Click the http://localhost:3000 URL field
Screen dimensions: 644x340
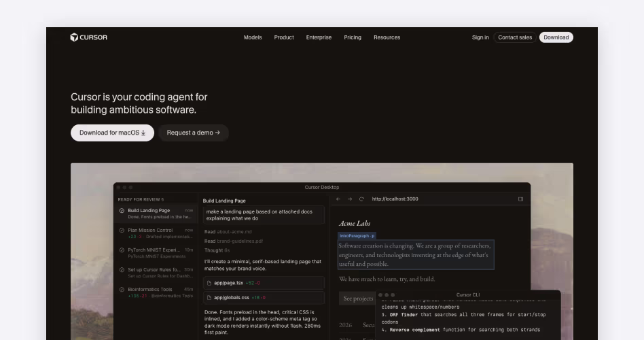(x=395, y=199)
